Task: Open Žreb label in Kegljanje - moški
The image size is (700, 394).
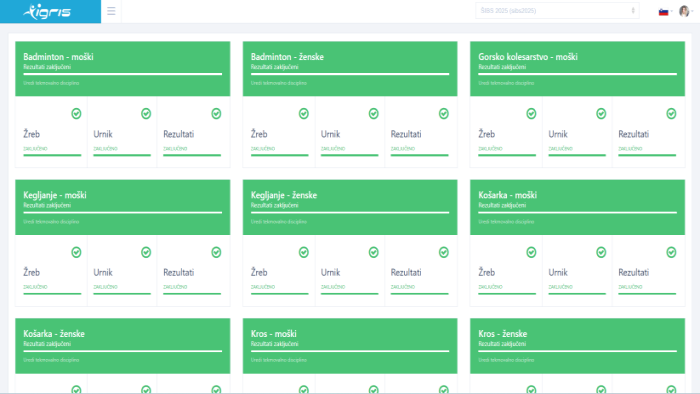Action: coord(31,272)
